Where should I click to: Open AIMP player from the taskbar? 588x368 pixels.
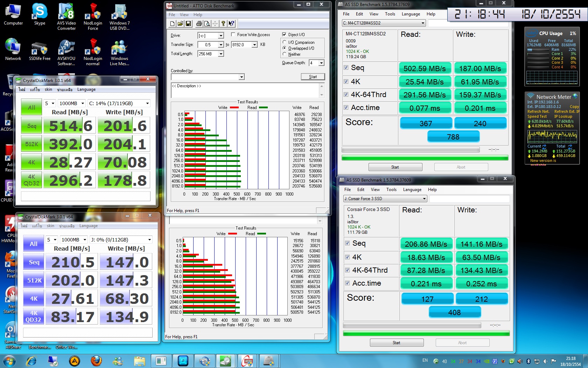(x=75, y=361)
